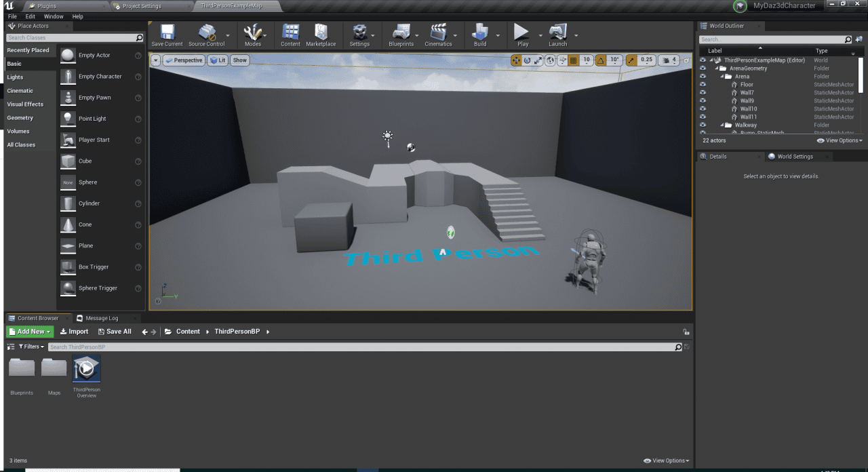Hide the Floor actor with its eye icon
This screenshot has height=472, width=868.
[703, 85]
